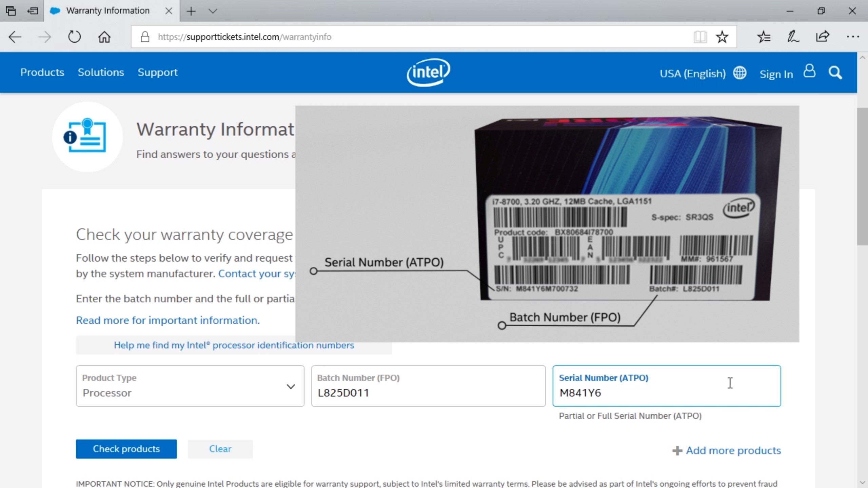Click the User account icon
Image resolution: width=868 pixels, height=488 pixels.
click(x=810, y=73)
